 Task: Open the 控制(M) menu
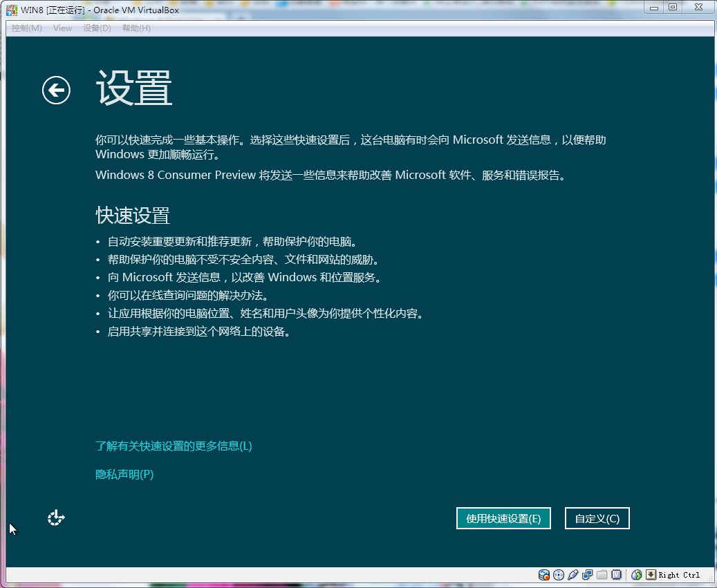[26, 28]
